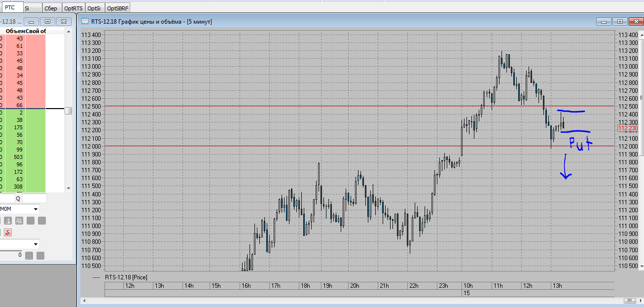
Task: Click the quantity field showing 0
Action: tap(11, 255)
